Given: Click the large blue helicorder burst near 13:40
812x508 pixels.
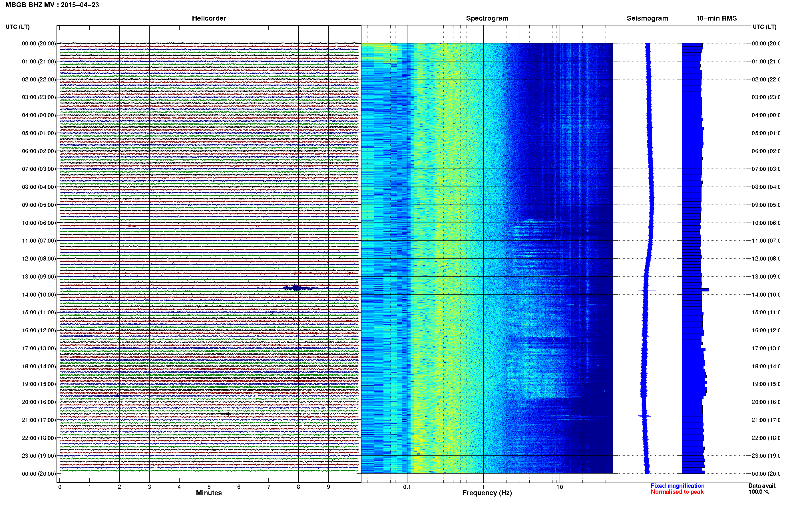Looking at the screenshot, I should [x=297, y=288].
